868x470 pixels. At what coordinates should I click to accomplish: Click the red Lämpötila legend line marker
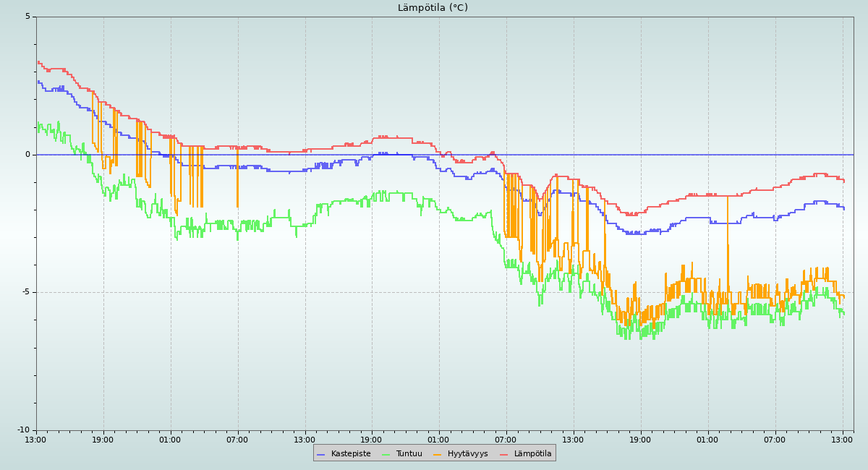click(504, 454)
